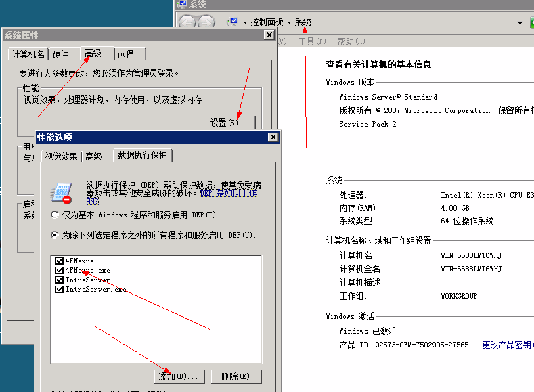Click the 系统 breadcrumb in address bar

(x=303, y=22)
